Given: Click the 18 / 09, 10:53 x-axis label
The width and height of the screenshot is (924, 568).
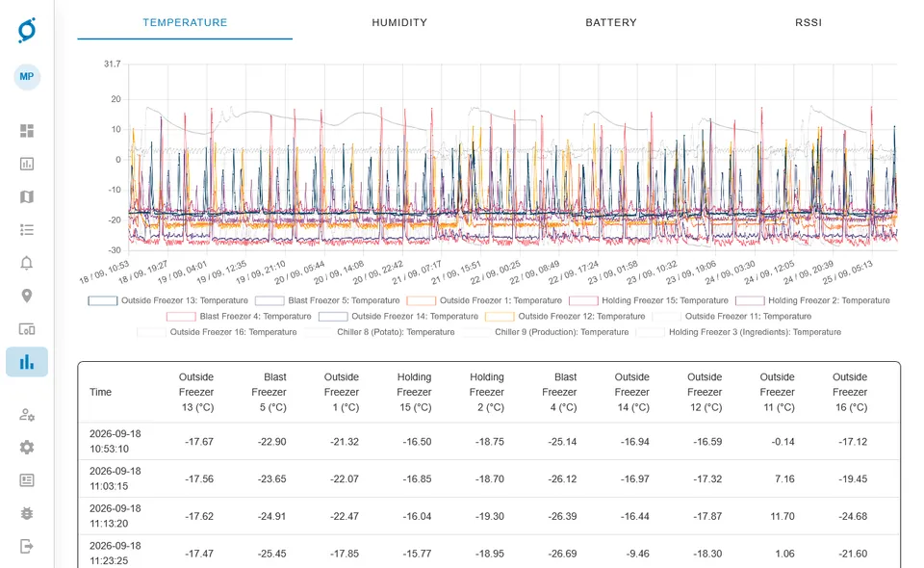Looking at the screenshot, I should pos(104,272).
